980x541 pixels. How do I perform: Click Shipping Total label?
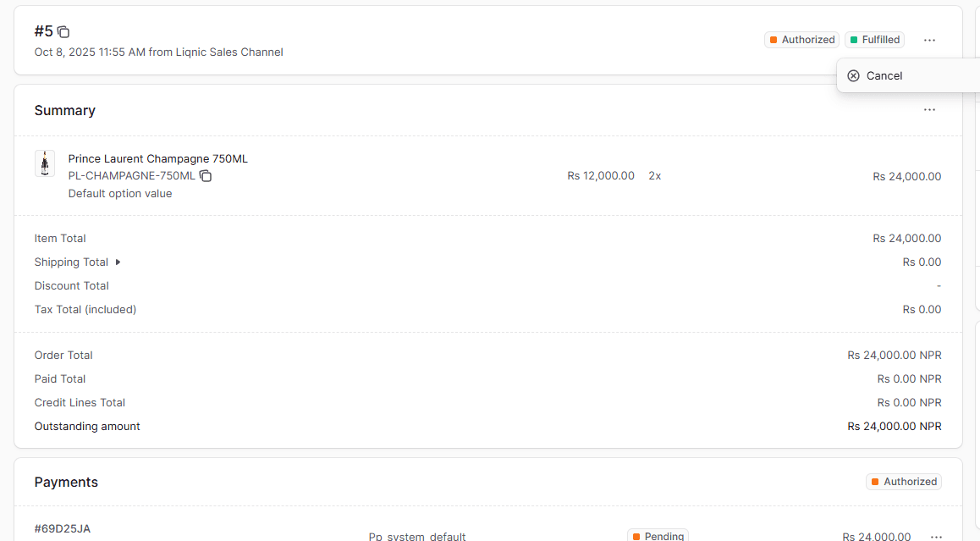pyautogui.click(x=71, y=262)
